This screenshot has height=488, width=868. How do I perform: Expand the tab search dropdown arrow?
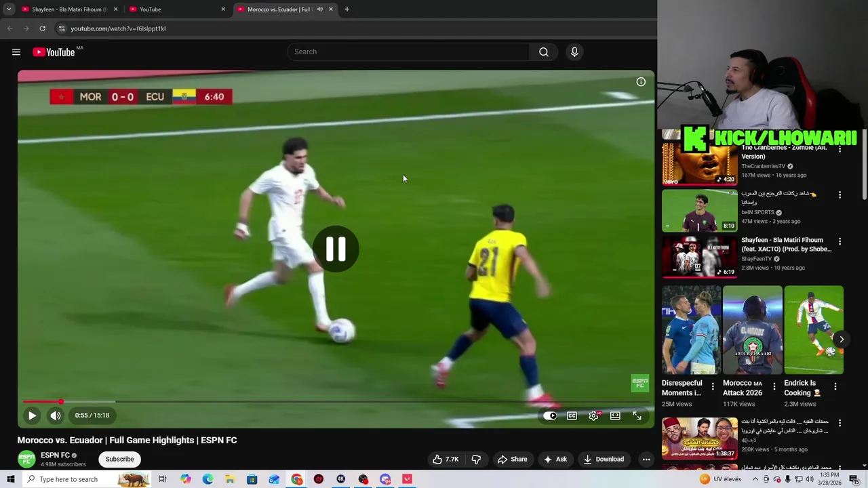[x=9, y=9]
